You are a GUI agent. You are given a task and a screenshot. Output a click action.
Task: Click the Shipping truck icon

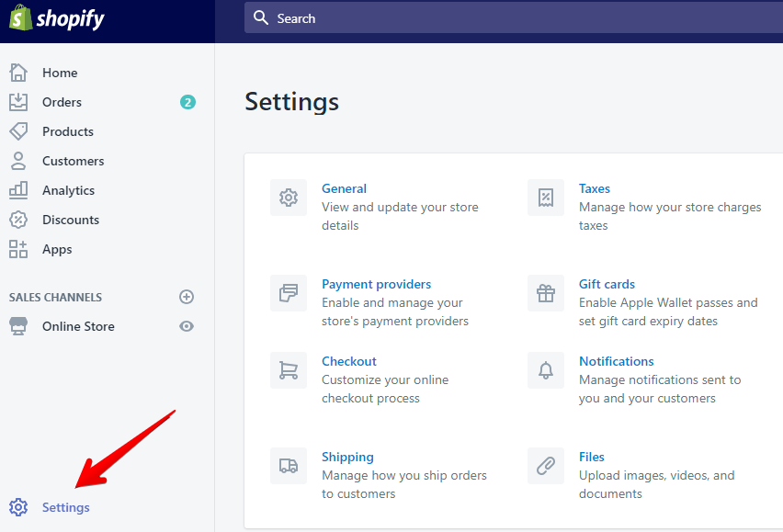289,466
